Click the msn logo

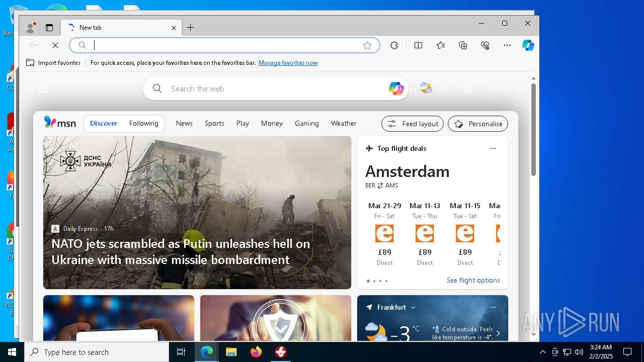click(60, 123)
